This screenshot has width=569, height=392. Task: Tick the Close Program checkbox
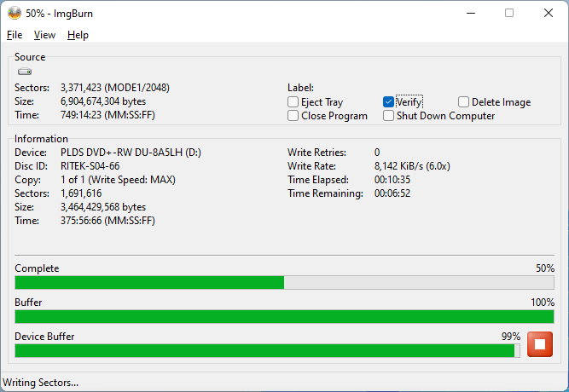tap(293, 116)
